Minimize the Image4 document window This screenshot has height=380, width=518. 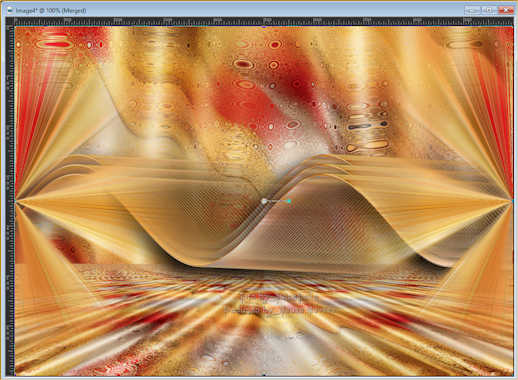tap(473, 11)
